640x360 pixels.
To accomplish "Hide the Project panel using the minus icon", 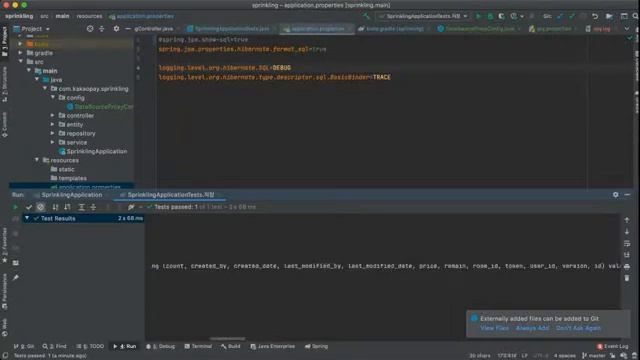I will [x=128, y=29].
